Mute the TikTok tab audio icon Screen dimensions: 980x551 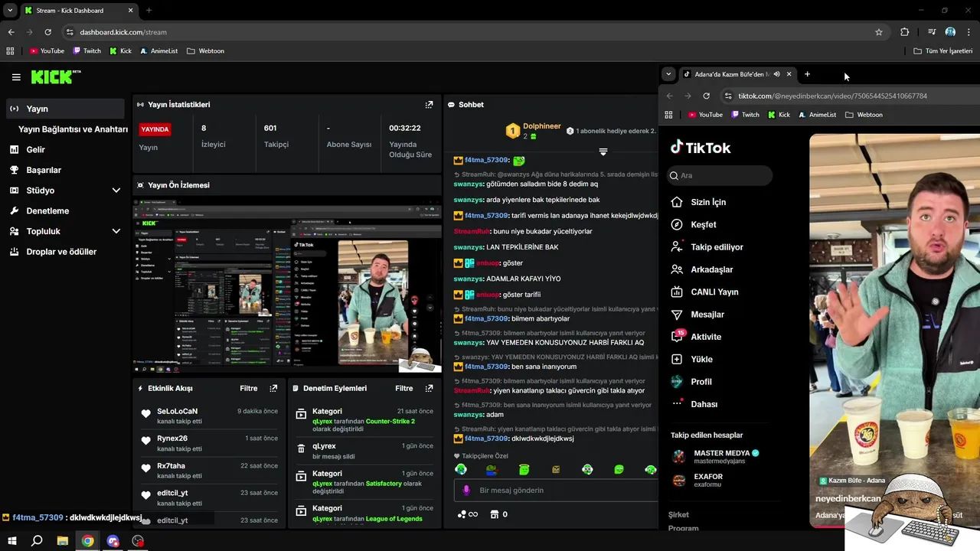point(776,74)
